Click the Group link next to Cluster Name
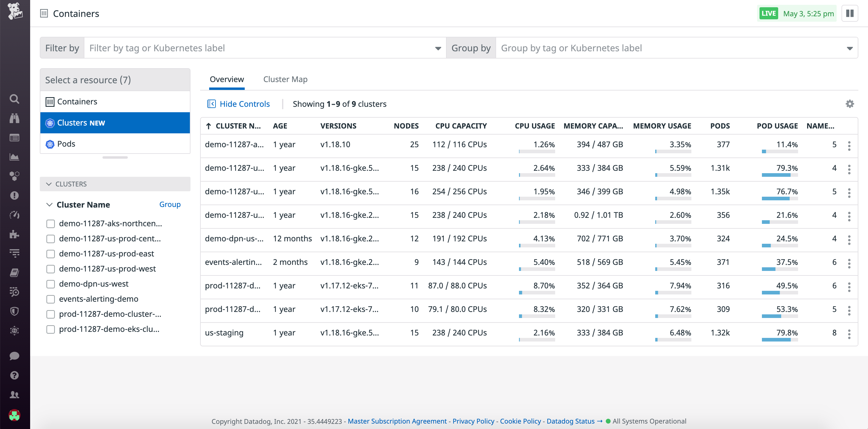 tap(170, 204)
